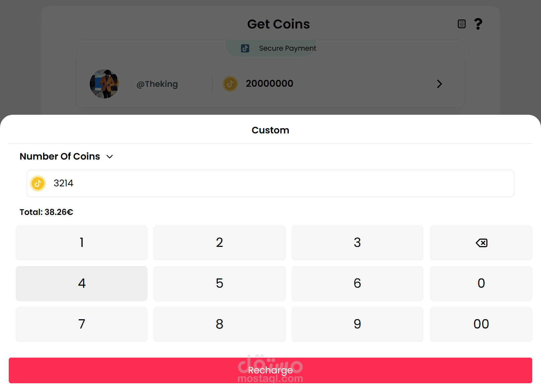Open account details with the right chevron

tap(439, 84)
